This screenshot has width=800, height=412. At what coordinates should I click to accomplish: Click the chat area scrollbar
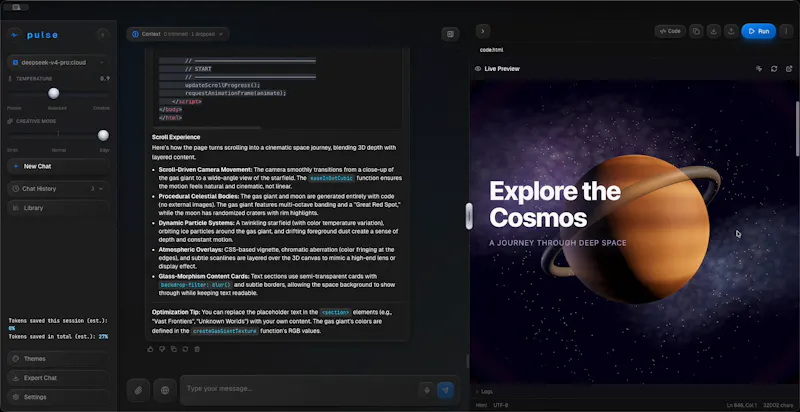point(467,360)
